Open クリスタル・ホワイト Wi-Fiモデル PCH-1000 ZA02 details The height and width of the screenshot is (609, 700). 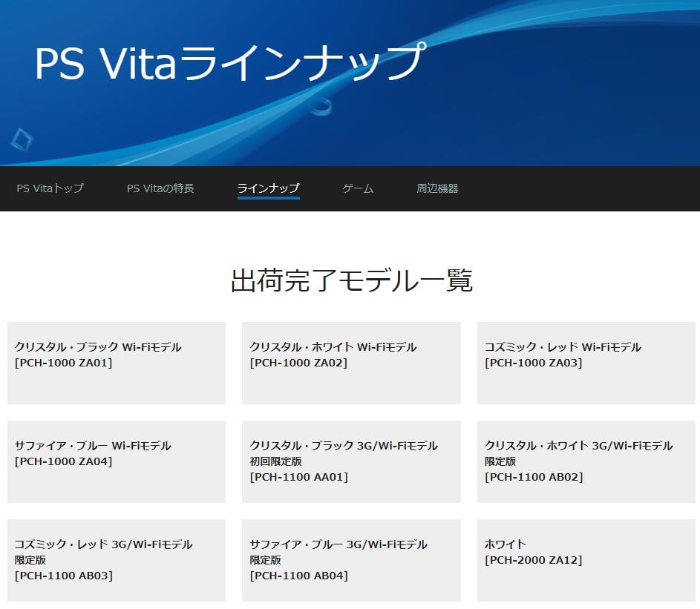[351, 362]
